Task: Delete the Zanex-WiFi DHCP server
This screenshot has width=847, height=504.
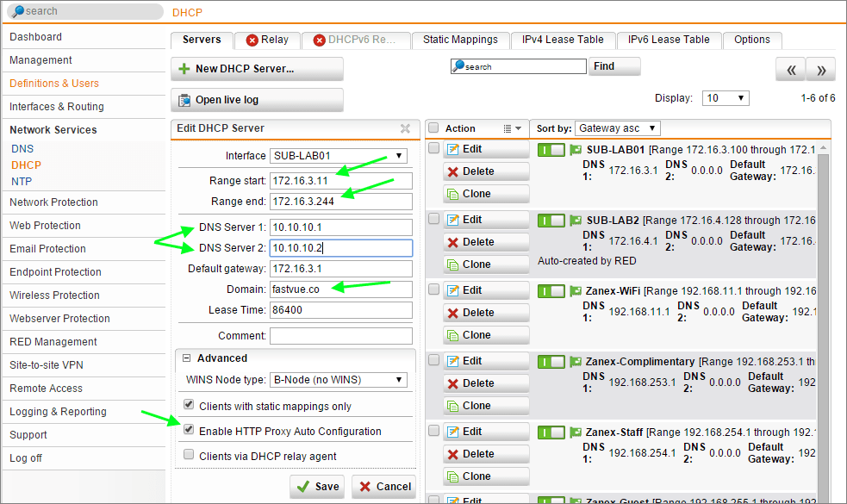Action: click(x=486, y=313)
